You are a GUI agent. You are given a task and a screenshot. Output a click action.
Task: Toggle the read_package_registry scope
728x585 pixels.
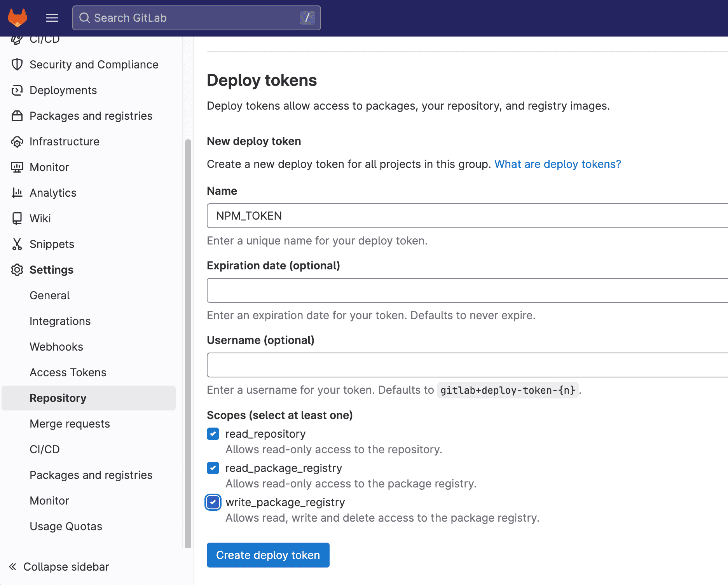[213, 468]
